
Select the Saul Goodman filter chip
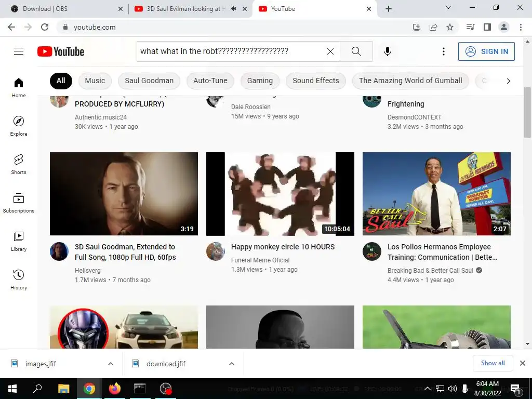click(x=149, y=81)
